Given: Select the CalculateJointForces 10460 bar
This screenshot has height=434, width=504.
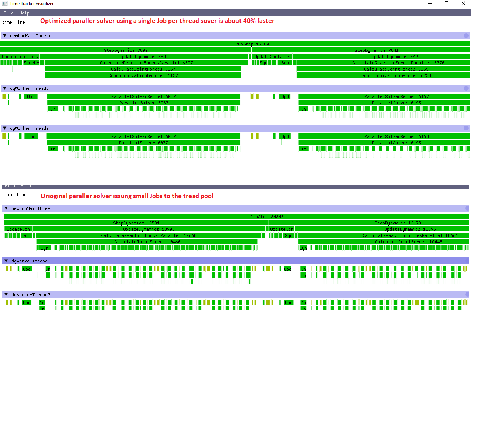Looking at the screenshot, I should (x=147, y=242).
